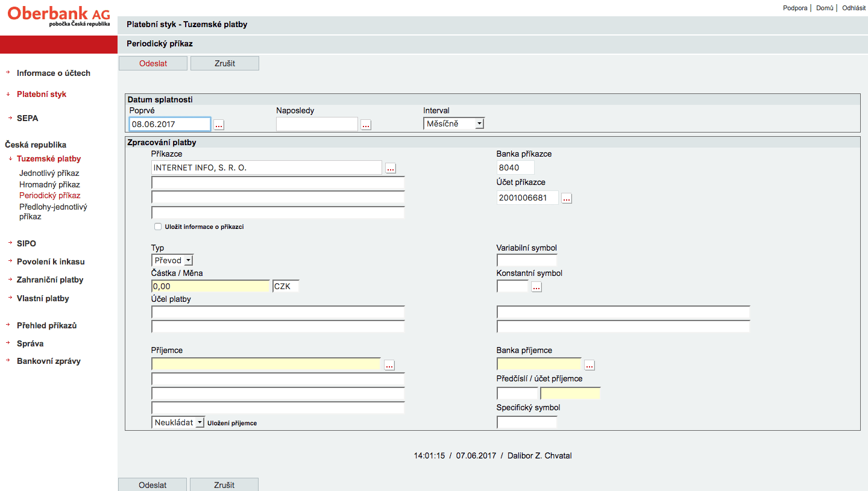This screenshot has width=868, height=491.
Task: Expand Tuzemské platby in sidebar
Action: click(x=49, y=158)
